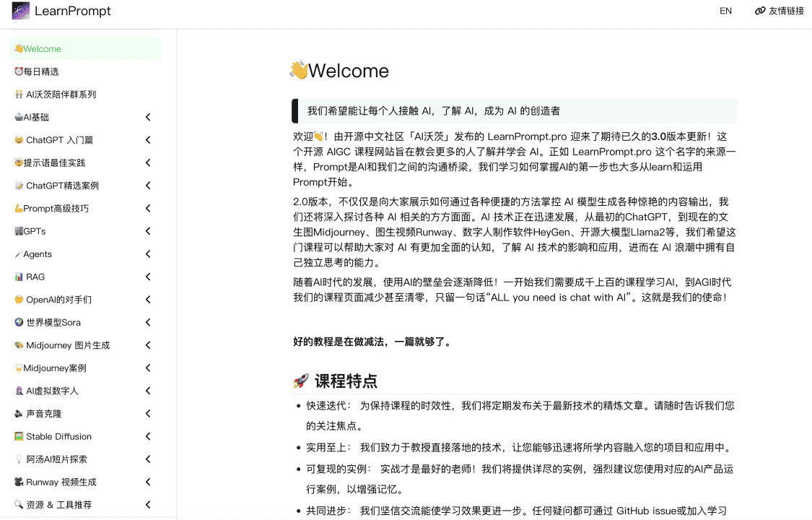Click the Sora globe icon

click(19, 322)
